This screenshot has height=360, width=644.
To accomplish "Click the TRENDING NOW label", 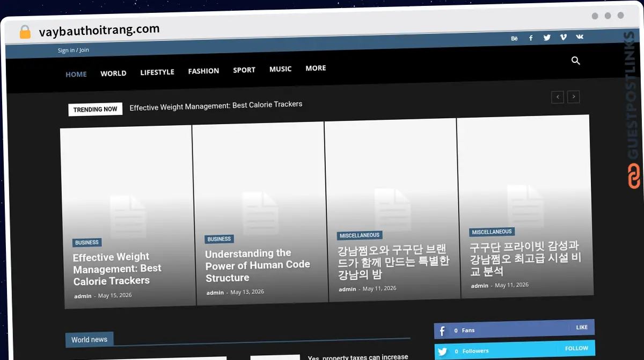I will point(96,110).
